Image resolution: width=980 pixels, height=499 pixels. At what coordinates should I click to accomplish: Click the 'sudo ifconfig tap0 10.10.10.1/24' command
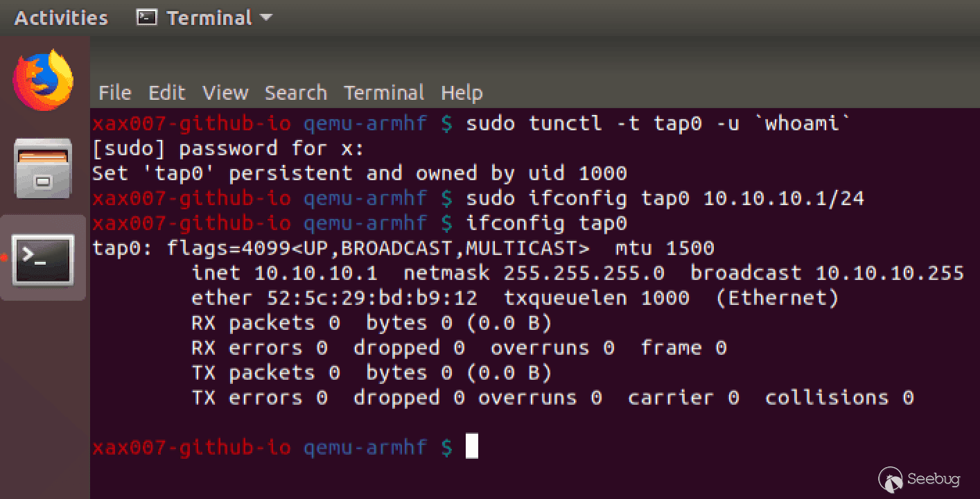tap(665, 199)
